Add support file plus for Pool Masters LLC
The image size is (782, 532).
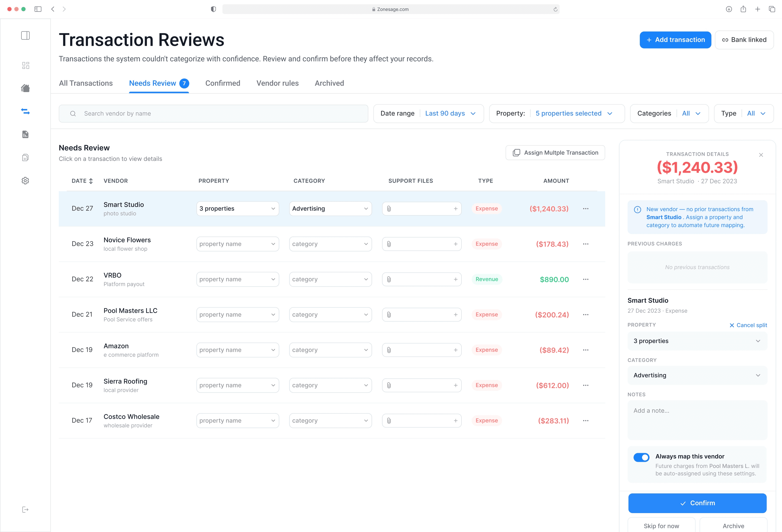(x=456, y=315)
